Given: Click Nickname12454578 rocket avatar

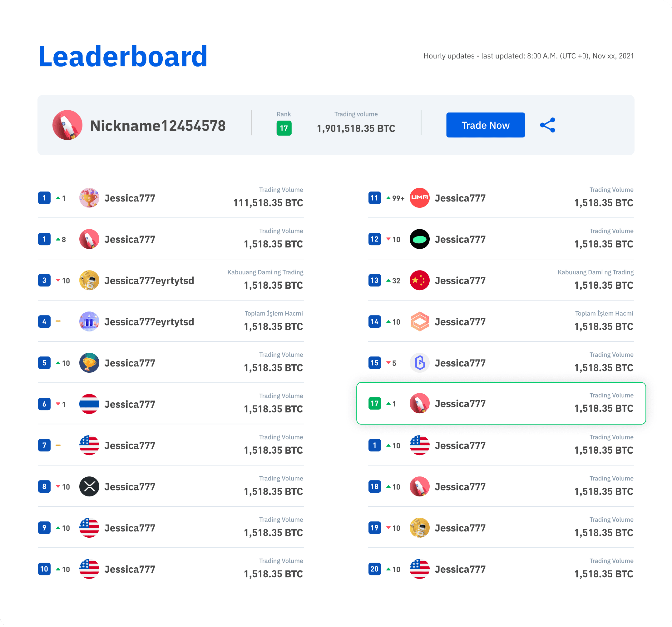Looking at the screenshot, I should (67, 125).
